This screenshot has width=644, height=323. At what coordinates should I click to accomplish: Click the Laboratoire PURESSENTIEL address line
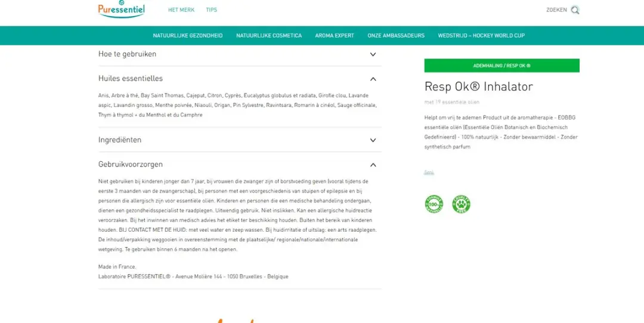[193, 276]
